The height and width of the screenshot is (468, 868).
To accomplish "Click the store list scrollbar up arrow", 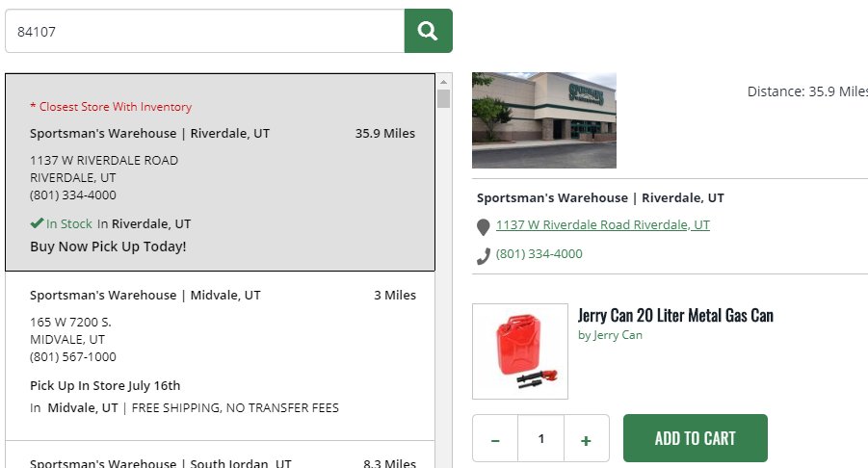I will click(x=443, y=82).
